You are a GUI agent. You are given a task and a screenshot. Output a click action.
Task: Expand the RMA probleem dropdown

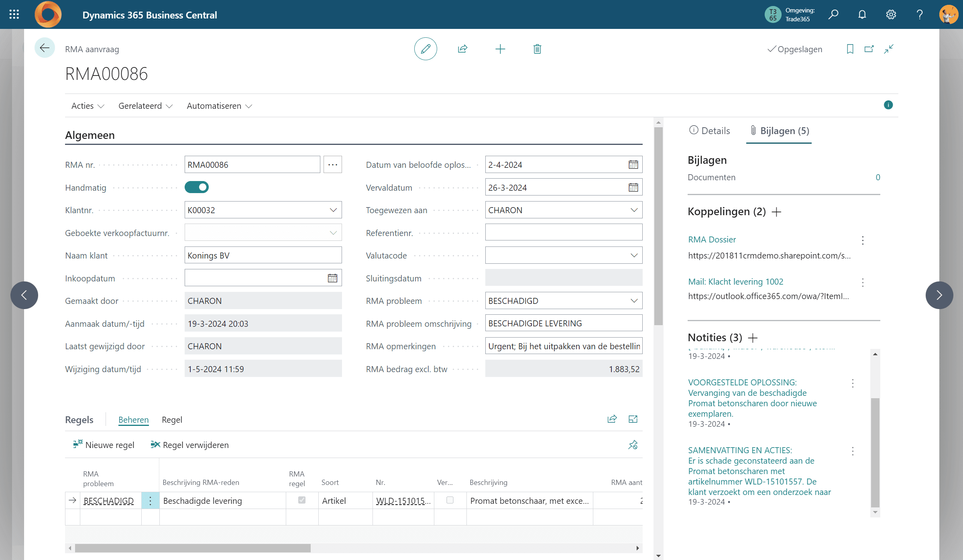pos(634,301)
